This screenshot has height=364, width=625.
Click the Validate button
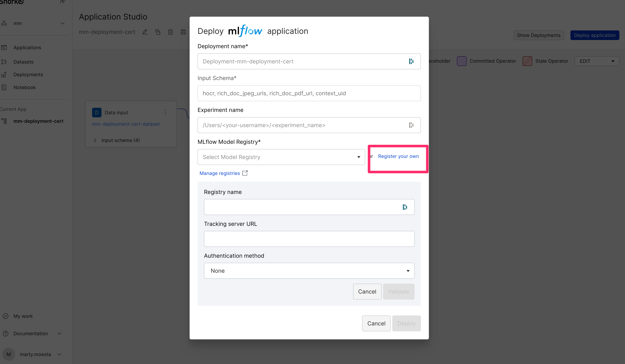tap(399, 292)
